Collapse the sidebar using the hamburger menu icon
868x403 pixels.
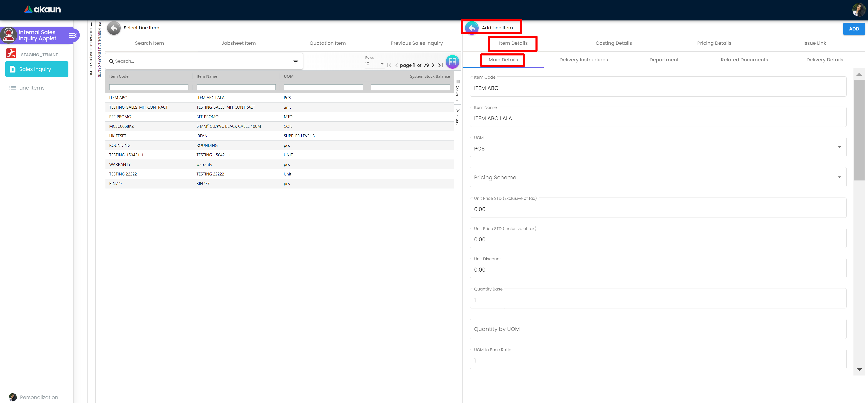point(73,35)
